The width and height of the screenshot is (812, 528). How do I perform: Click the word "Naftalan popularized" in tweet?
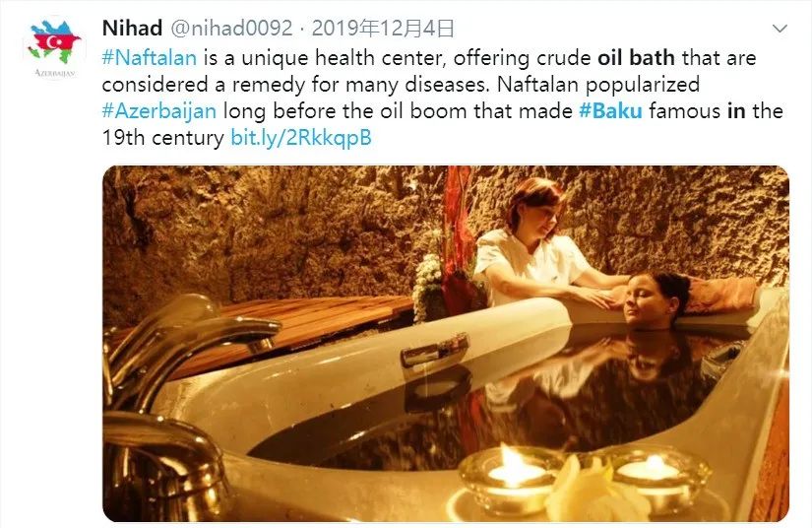tap(598, 85)
